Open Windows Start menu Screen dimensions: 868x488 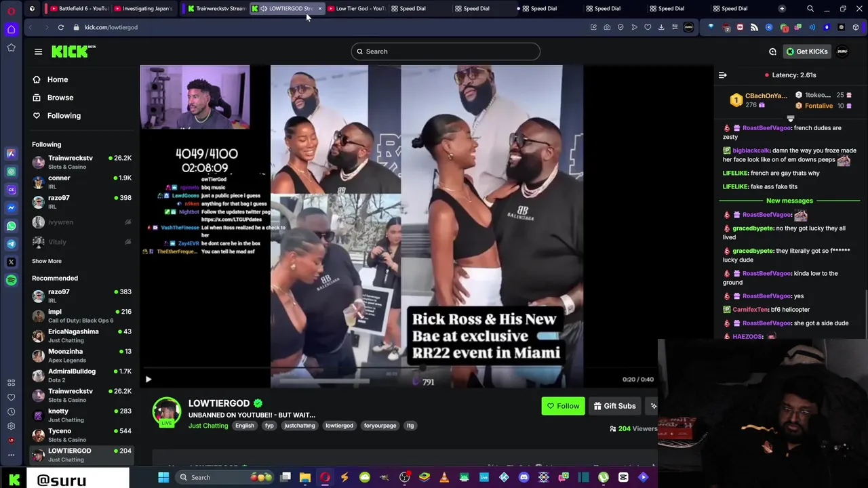coord(163,477)
